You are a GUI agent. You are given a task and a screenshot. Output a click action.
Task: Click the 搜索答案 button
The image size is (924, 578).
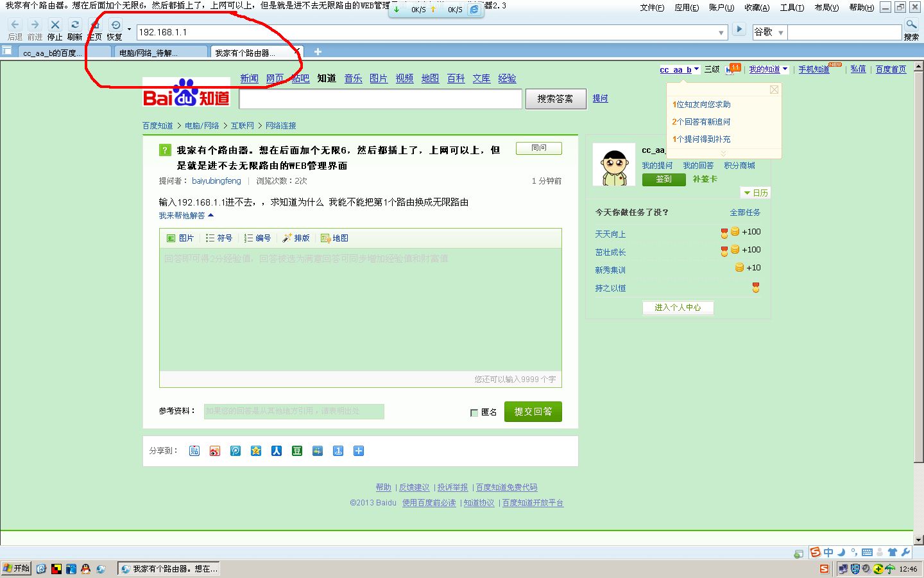[x=556, y=99]
